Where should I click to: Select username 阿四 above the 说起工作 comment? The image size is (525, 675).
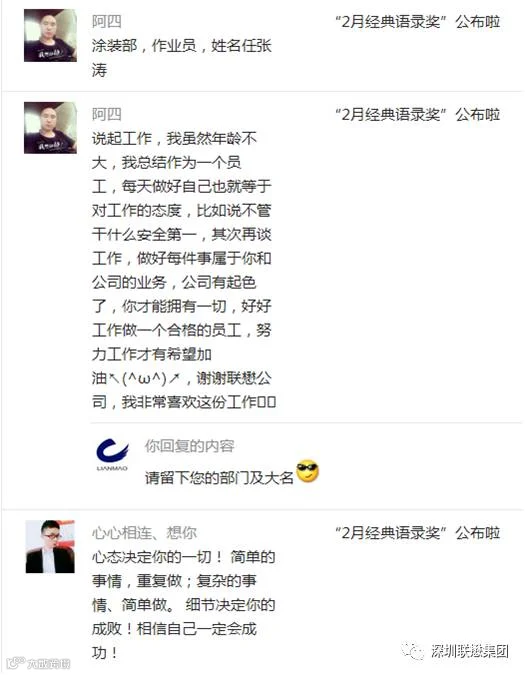106,114
